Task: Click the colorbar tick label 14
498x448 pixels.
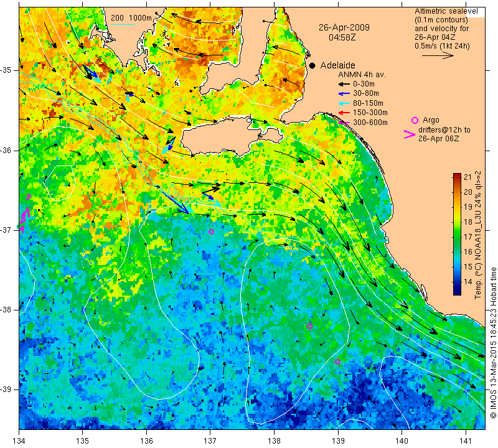Action: tap(467, 282)
